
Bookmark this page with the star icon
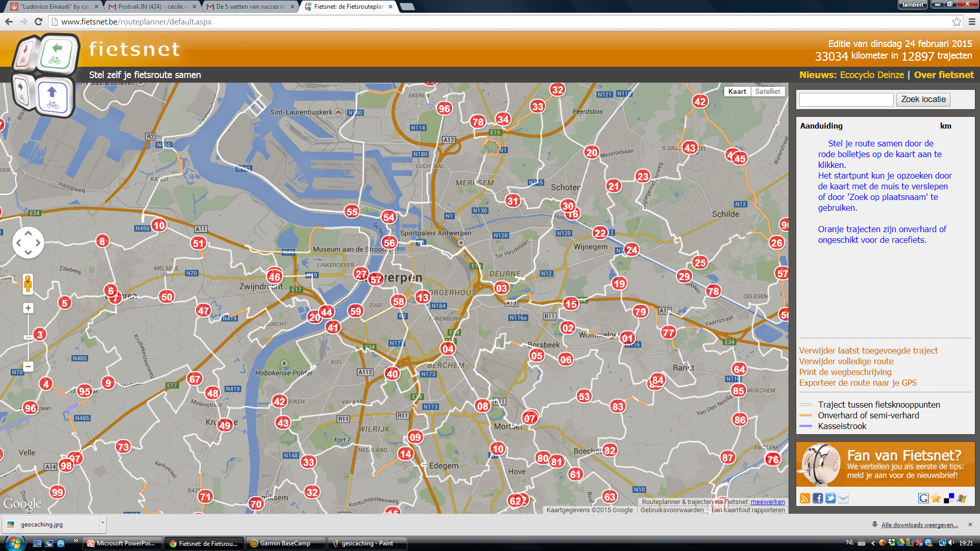[x=957, y=21]
